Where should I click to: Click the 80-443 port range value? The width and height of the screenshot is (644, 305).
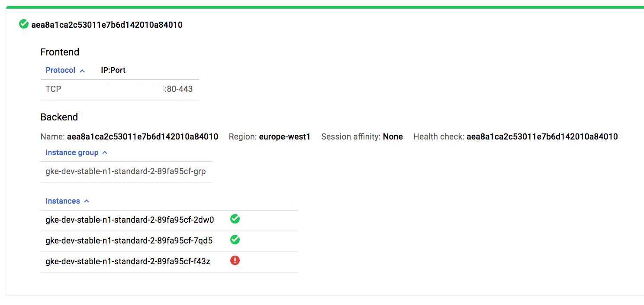(179, 89)
